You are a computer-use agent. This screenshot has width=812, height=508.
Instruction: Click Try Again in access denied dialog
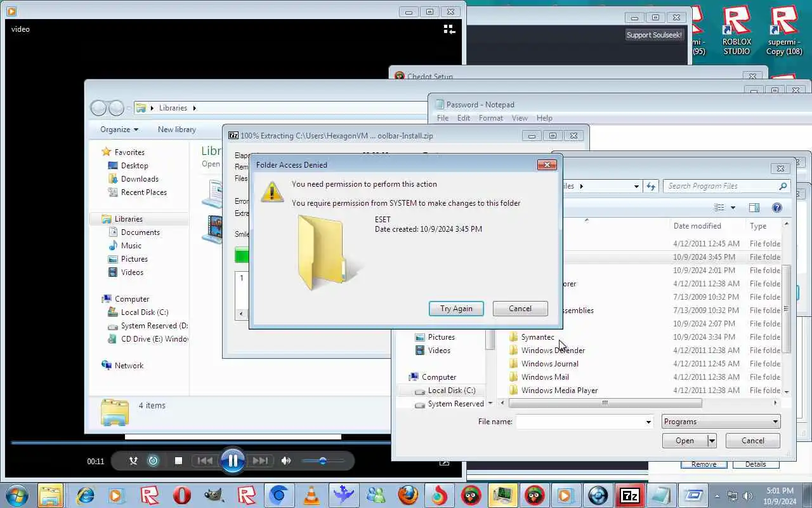point(456,309)
